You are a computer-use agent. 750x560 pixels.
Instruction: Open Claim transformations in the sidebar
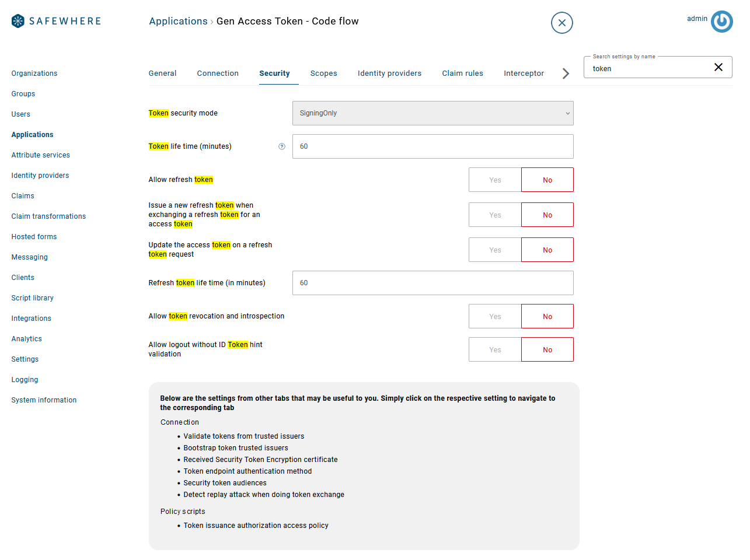[48, 216]
